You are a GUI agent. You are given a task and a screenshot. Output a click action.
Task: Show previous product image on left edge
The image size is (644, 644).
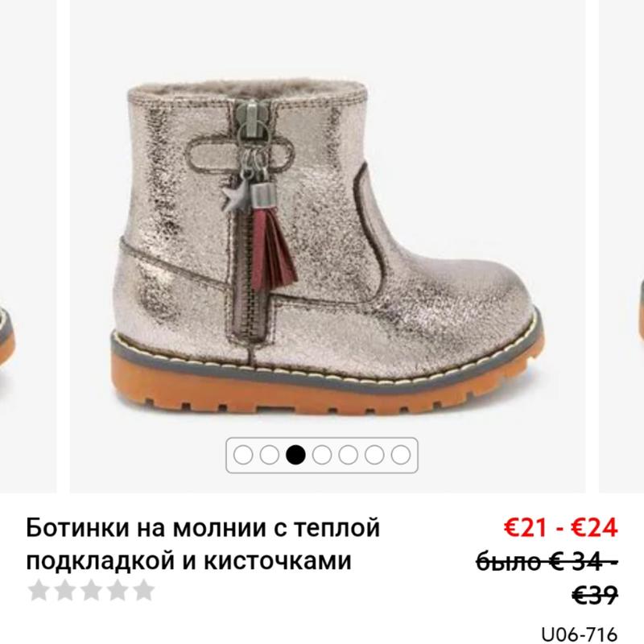click(x=28, y=246)
